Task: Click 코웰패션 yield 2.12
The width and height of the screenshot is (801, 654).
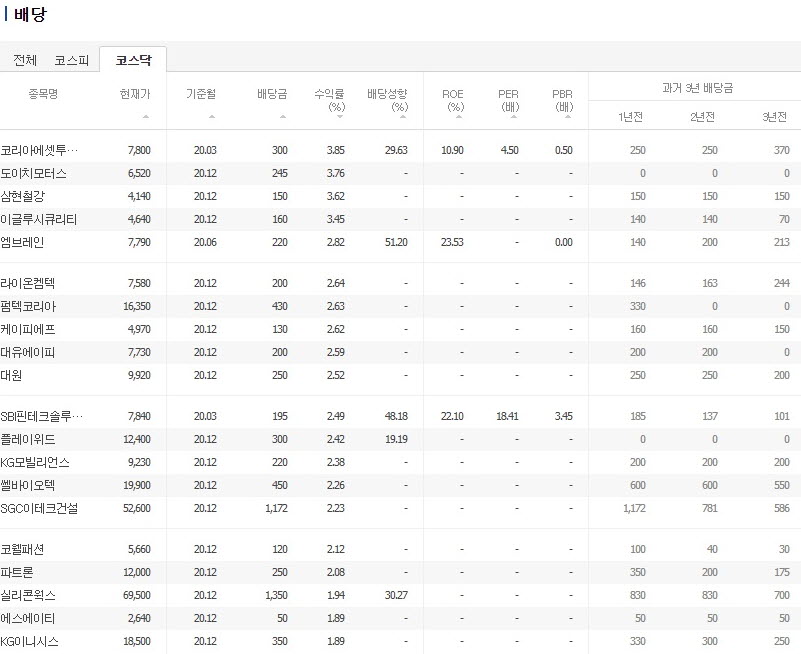Action: tap(336, 549)
